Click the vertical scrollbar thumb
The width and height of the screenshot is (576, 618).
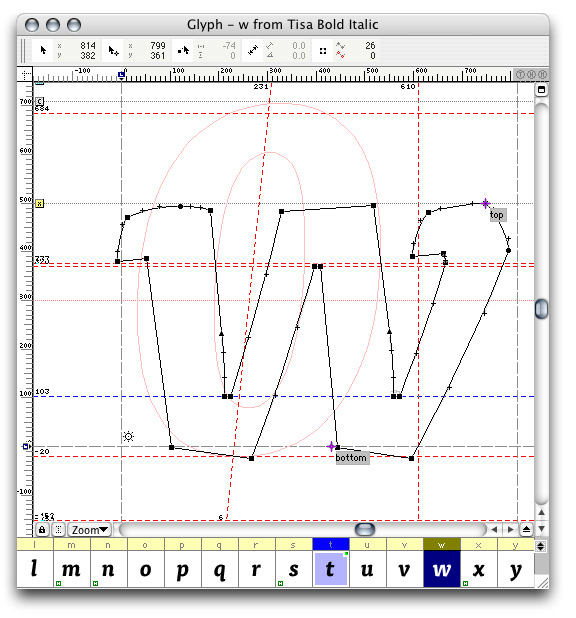(x=541, y=309)
